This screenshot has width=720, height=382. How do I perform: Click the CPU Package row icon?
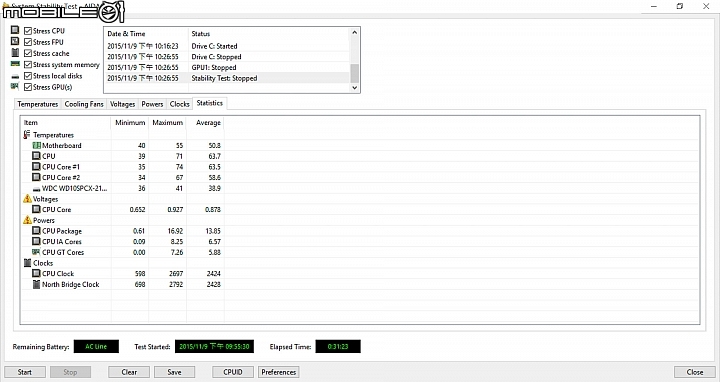36,230
